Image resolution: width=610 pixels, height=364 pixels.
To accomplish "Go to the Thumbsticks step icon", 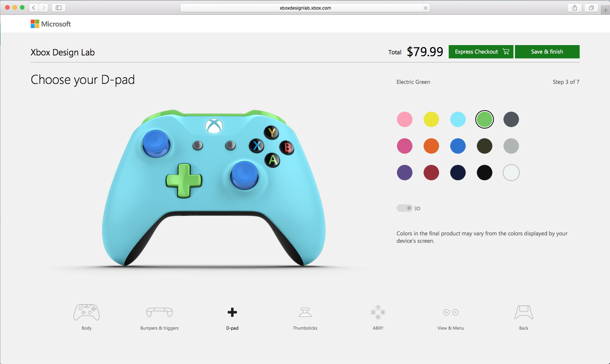I will tap(305, 313).
